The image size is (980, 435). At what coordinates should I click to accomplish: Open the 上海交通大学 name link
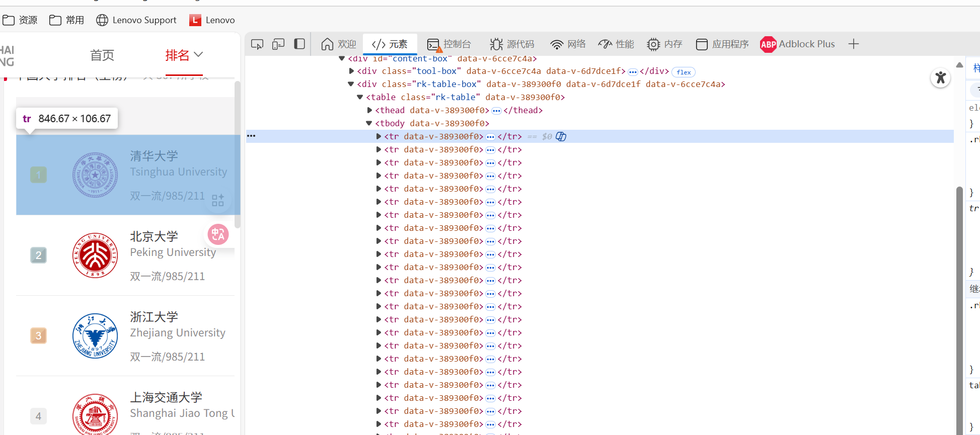coord(166,397)
